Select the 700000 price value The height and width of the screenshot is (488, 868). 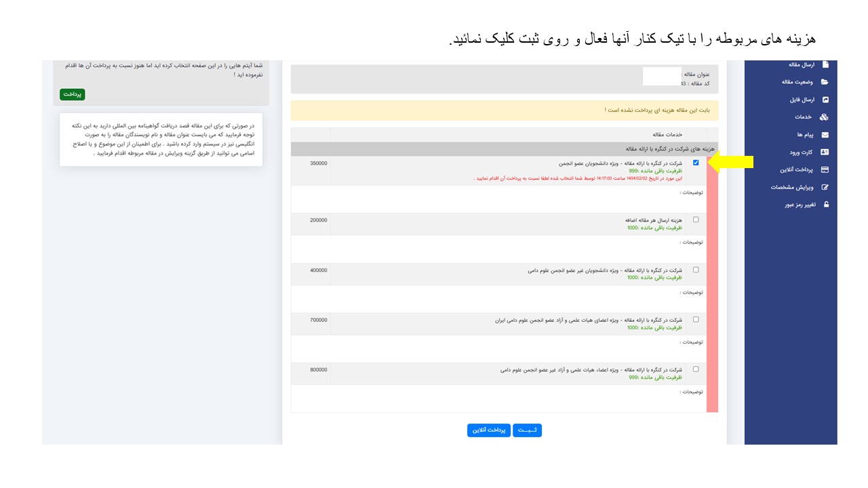[x=318, y=320]
